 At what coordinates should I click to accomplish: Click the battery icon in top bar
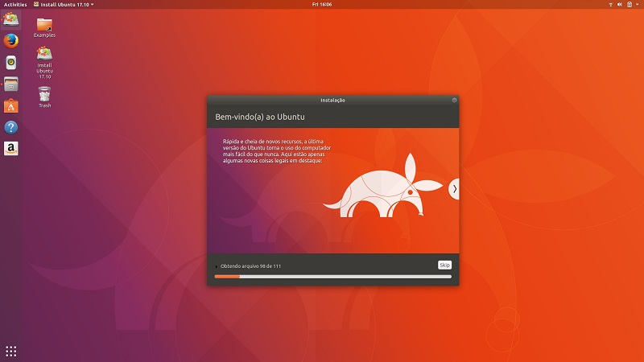pos(630,4)
